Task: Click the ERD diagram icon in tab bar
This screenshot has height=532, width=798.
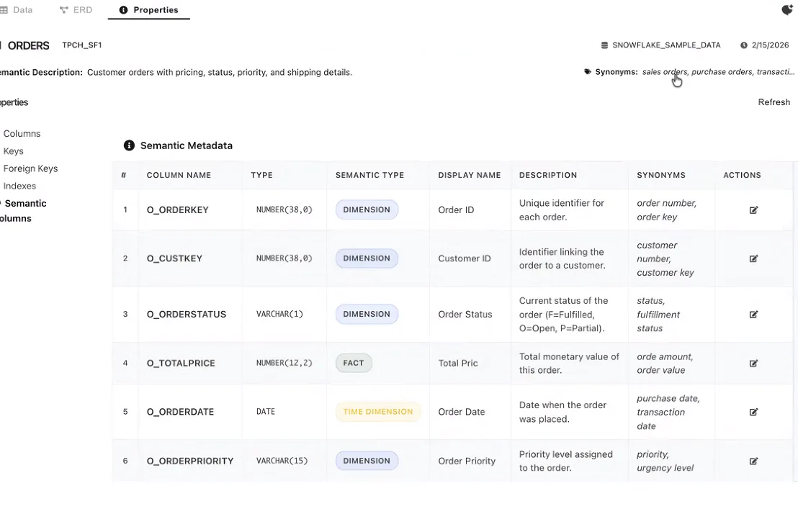Action: [63, 10]
